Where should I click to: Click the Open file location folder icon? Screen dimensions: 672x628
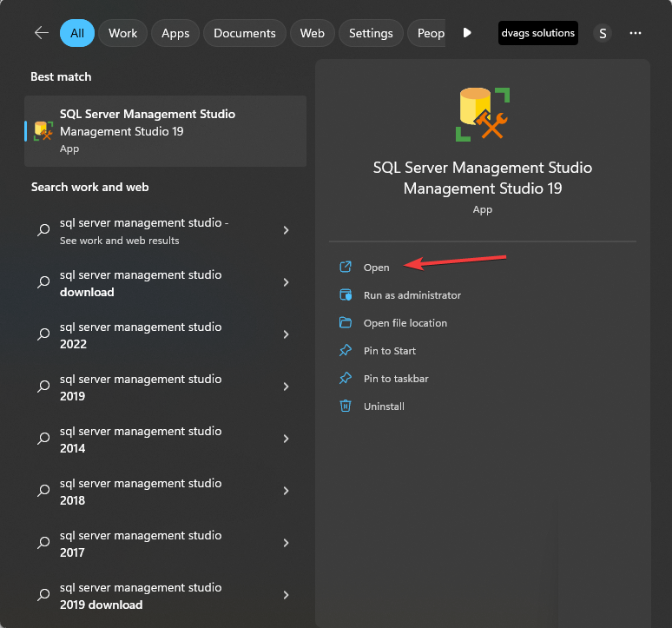(x=346, y=322)
